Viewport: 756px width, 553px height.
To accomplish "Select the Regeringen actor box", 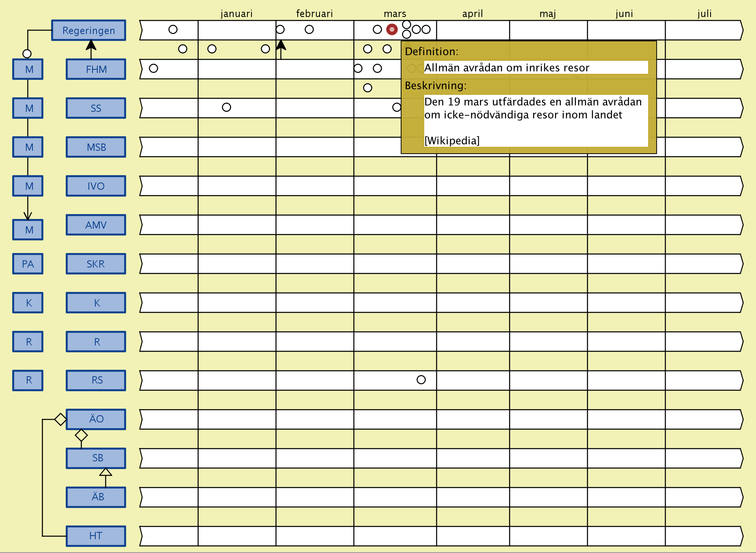I will pyautogui.click(x=88, y=30).
